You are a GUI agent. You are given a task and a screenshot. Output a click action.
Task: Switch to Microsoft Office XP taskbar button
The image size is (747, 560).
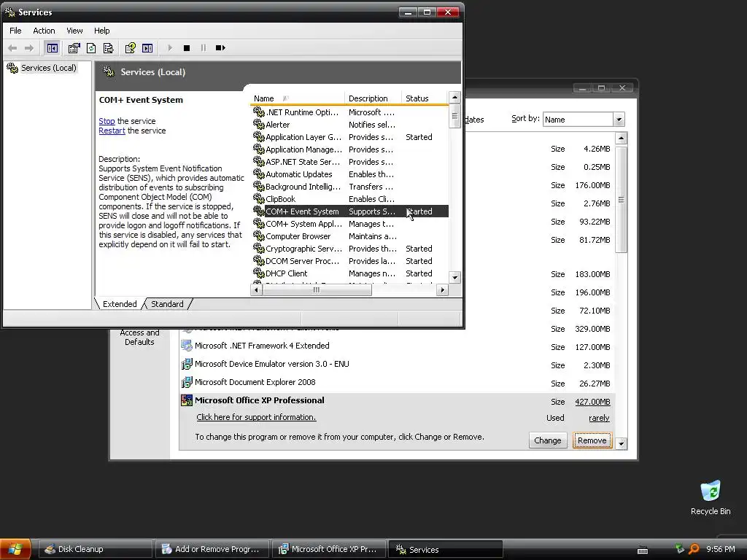[x=329, y=549]
